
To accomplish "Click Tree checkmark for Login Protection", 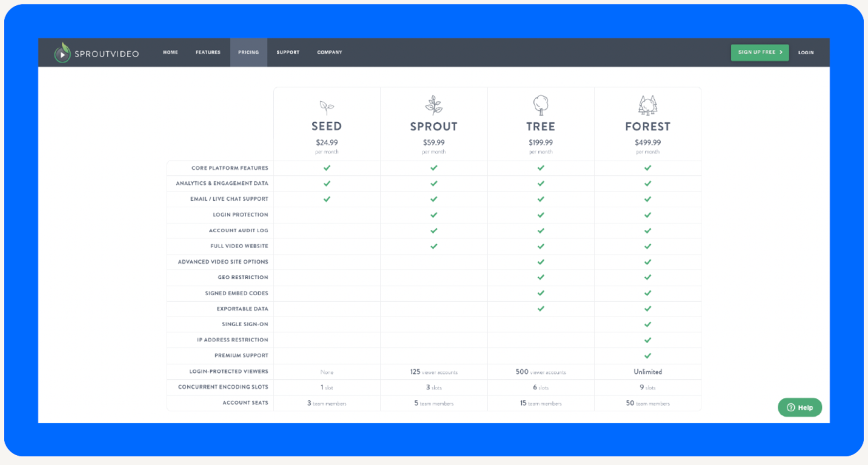I will pyautogui.click(x=540, y=215).
